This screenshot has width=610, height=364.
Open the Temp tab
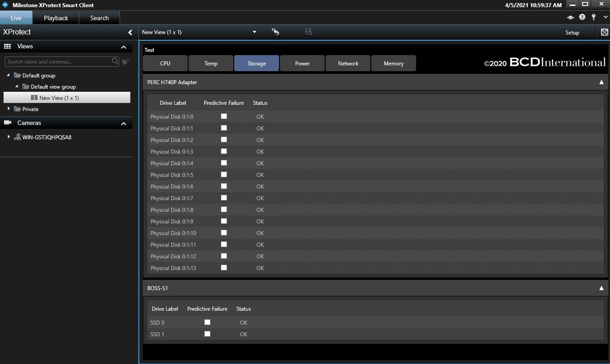point(211,63)
